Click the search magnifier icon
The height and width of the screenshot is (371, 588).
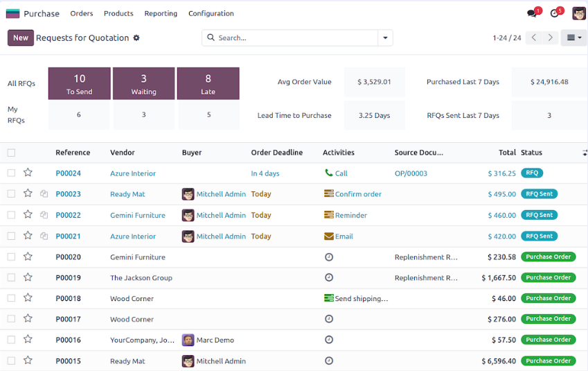211,37
